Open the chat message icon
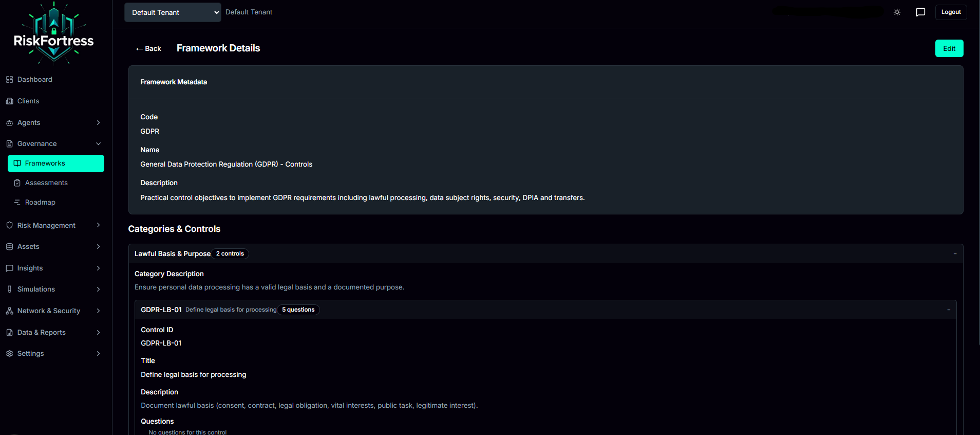Screen dimensions: 980x435 coord(920,12)
